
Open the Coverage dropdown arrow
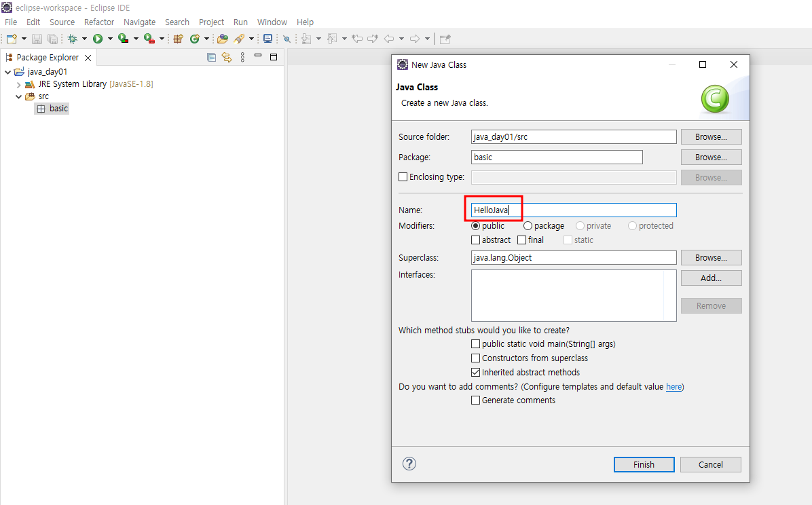pyautogui.click(x=136, y=39)
